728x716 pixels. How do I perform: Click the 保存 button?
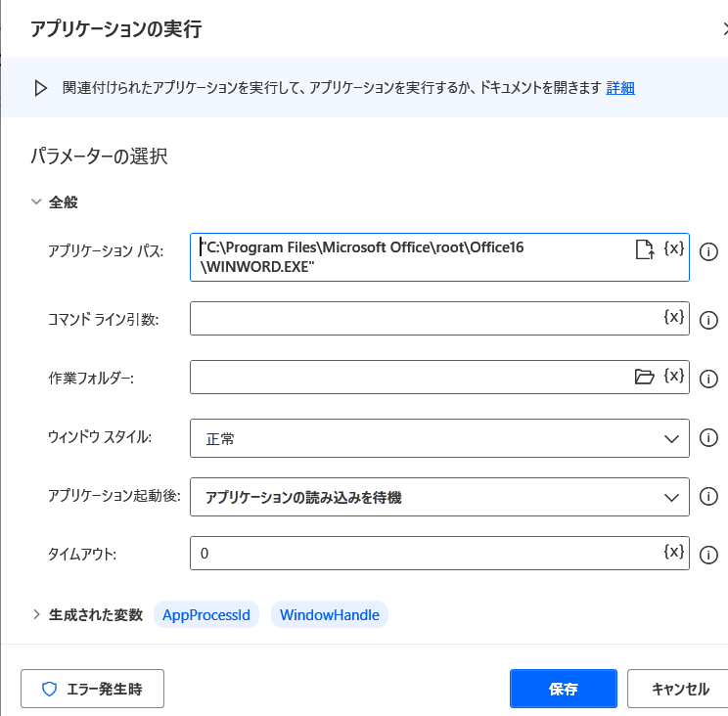pos(564,689)
